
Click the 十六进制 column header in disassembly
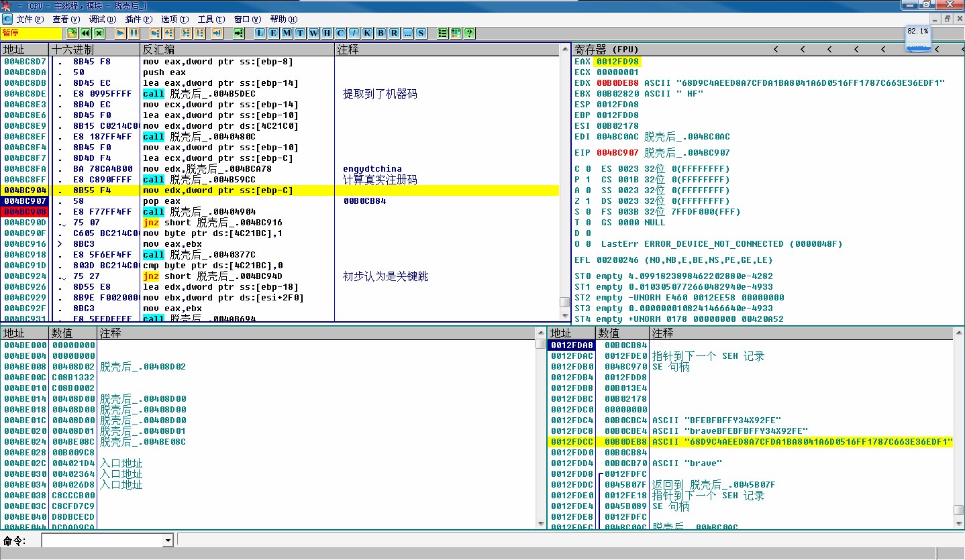(x=95, y=50)
